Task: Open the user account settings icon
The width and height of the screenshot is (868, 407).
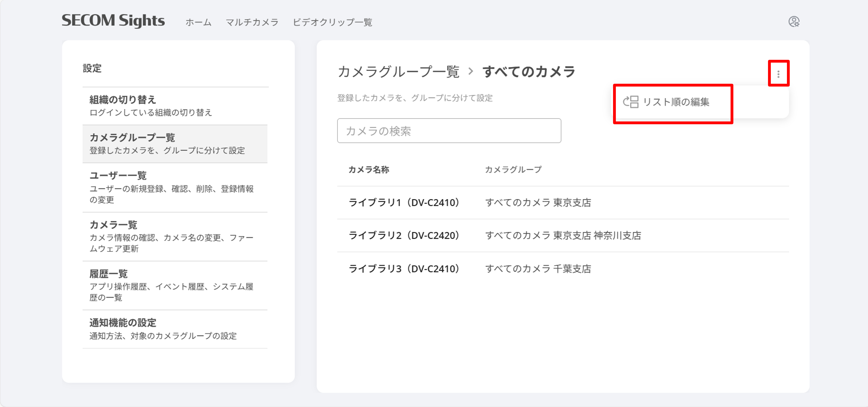Action: (x=794, y=22)
